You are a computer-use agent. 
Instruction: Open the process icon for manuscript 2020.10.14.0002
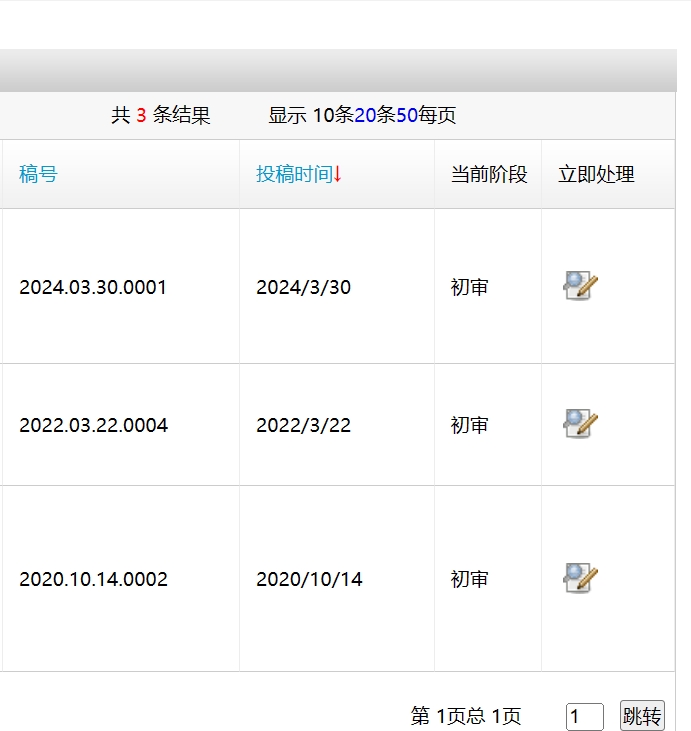point(580,578)
